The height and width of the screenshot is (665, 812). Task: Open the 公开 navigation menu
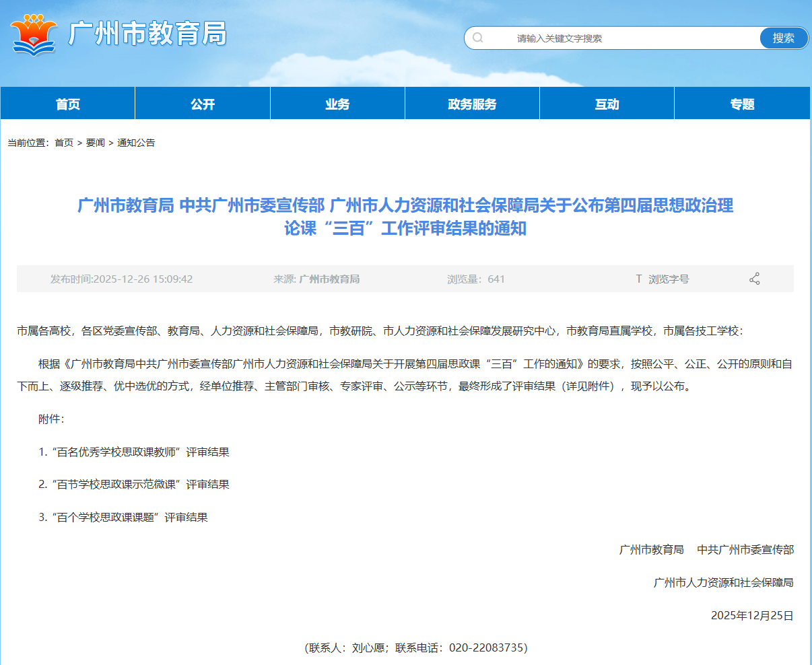(x=203, y=104)
